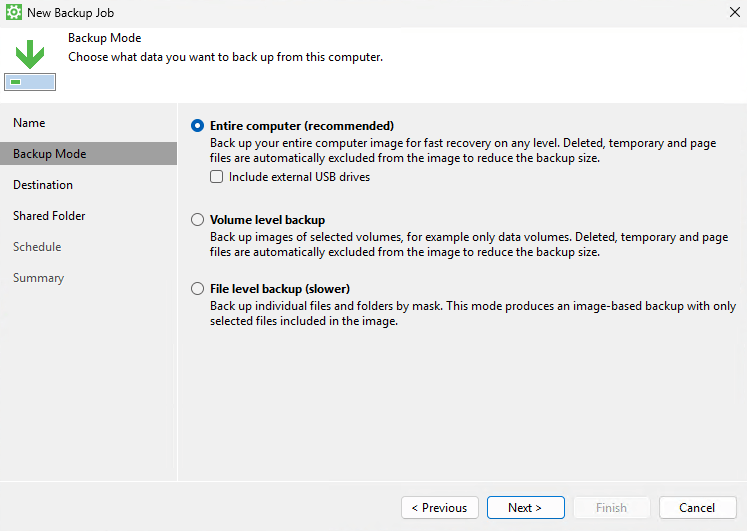Screen dimensions: 747x531
Task: Click the Veeam gear icon in title bar
Action: point(14,13)
